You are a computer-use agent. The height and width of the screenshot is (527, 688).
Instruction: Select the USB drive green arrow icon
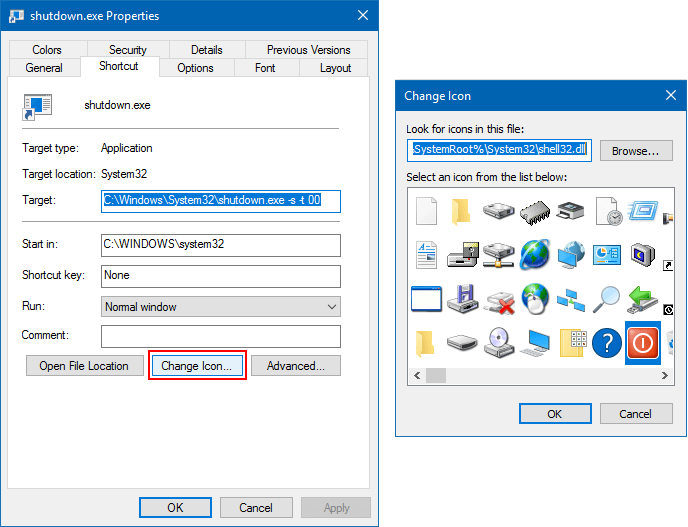click(x=643, y=299)
